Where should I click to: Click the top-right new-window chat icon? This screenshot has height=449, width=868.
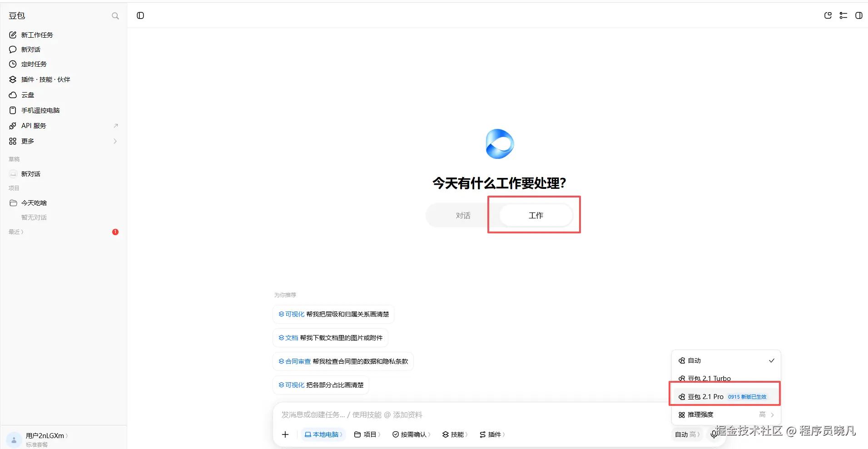[x=828, y=15]
